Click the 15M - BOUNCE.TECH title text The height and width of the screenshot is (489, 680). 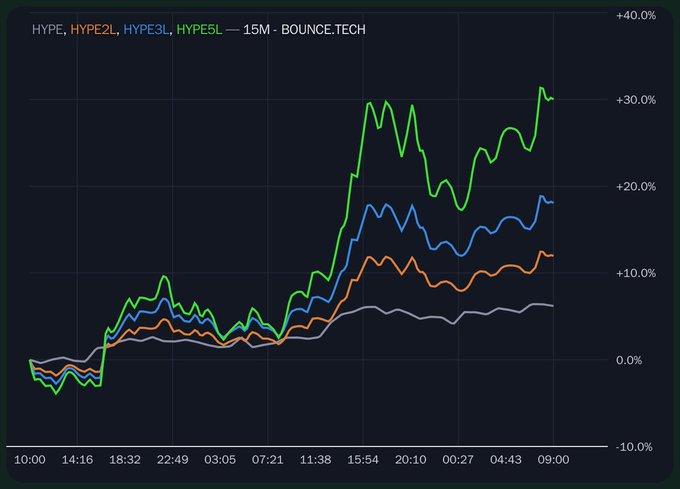coord(304,29)
